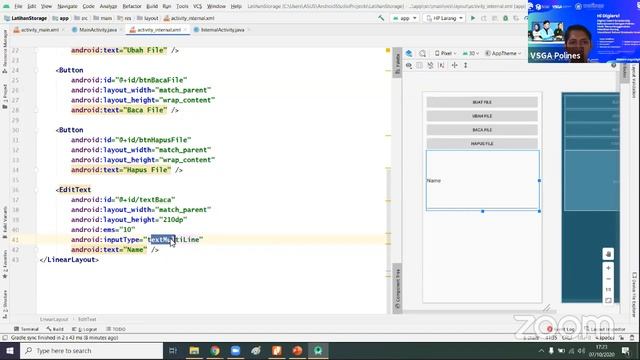Open the Design surface layers icon
This screenshot has width=640, height=360.
click(x=409, y=53)
